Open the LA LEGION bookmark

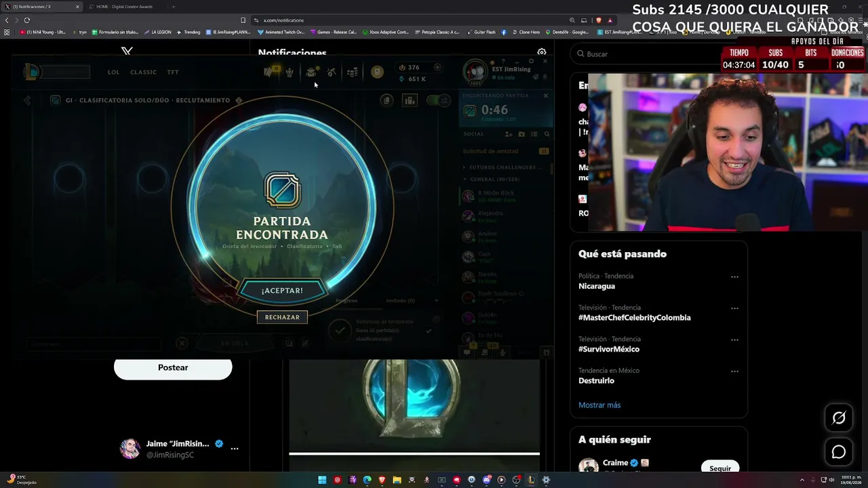(158, 32)
